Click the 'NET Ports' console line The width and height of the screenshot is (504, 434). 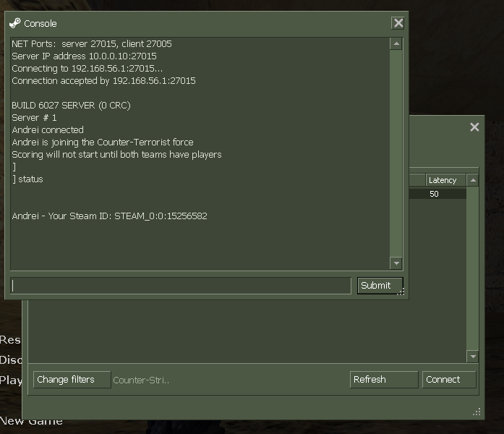click(92, 43)
